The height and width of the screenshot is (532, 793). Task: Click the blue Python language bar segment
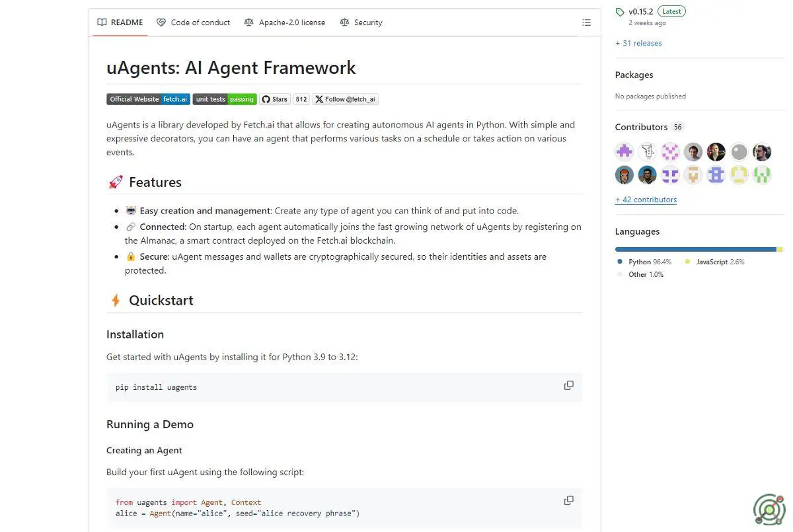[695, 249]
